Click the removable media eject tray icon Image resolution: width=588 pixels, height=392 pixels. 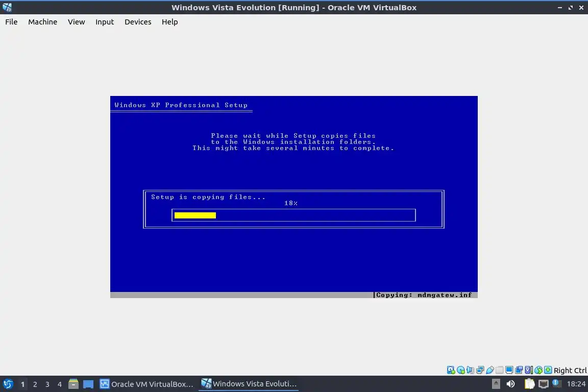496,384
